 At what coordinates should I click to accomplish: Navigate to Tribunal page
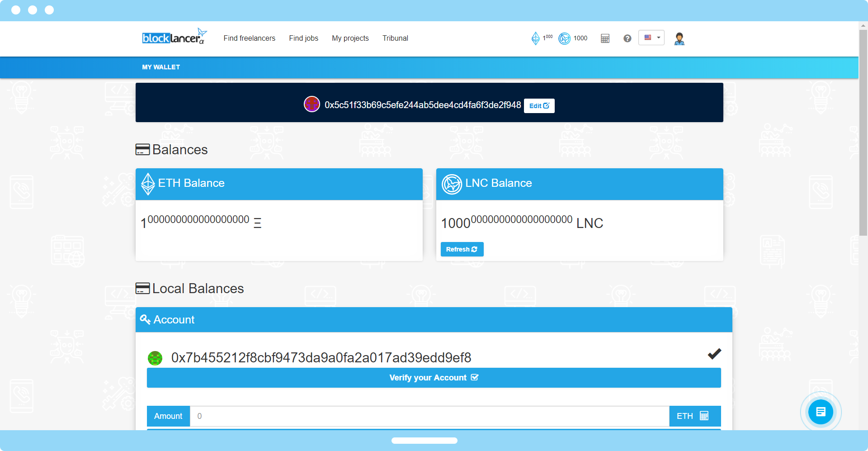pyautogui.click(x=395, y=38)
